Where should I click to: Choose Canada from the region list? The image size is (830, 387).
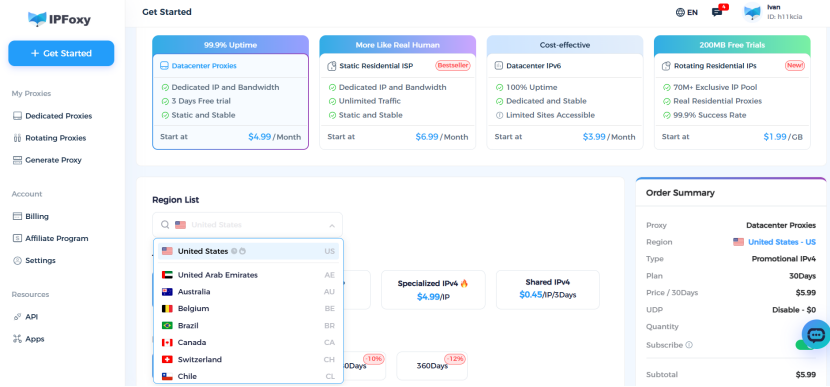[248, 343]
